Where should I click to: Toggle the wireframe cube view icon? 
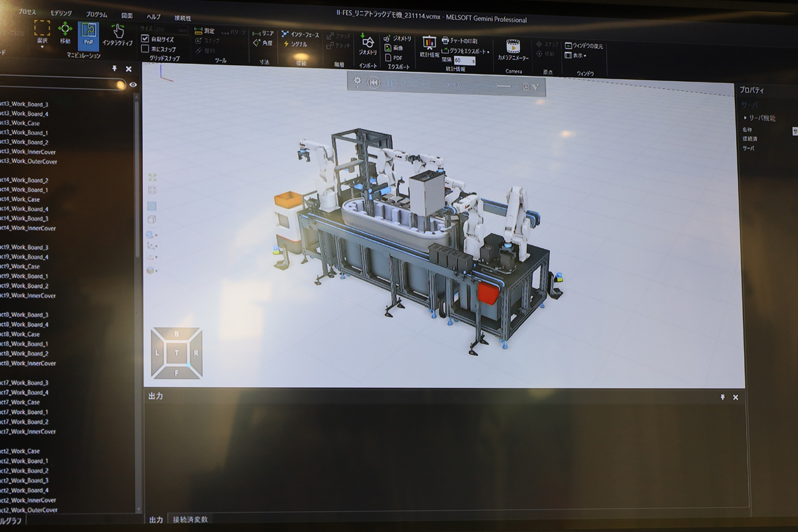pos(152,219)
